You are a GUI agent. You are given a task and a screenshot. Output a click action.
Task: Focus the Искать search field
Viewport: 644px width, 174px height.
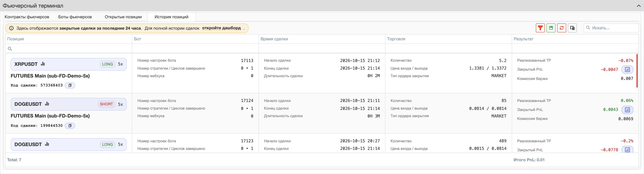(x=611, y=28)
